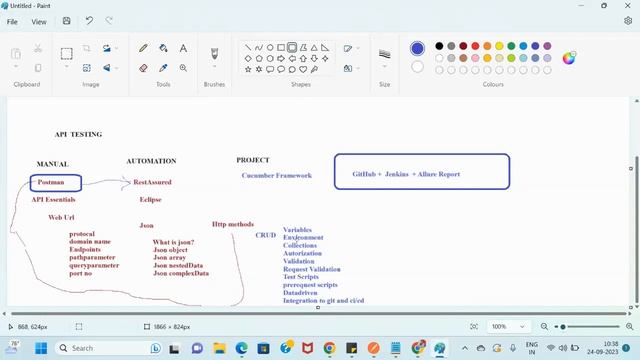Pick the purple colour swatch
Viewport: 640px width, 360px height.
547,46
